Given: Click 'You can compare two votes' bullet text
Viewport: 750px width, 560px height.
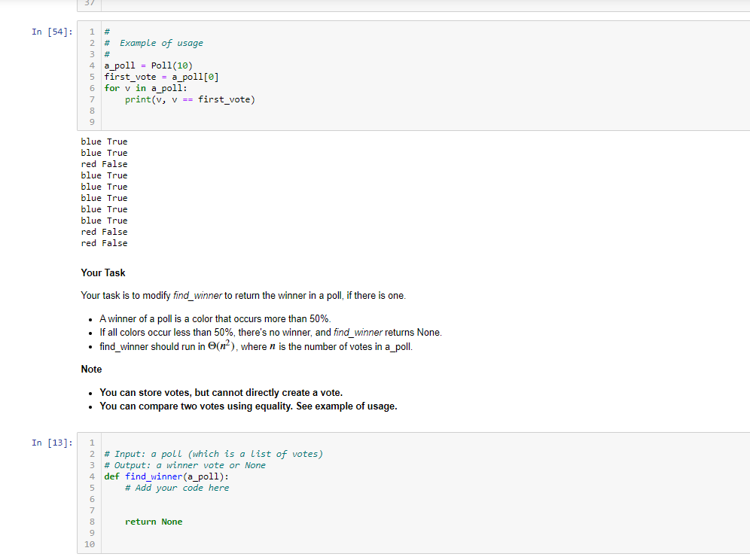Looking at the screenshot, I should [248, 406].
